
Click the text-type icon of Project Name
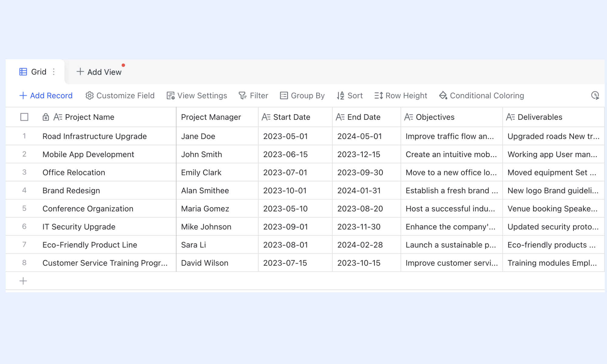coord(58,117)
